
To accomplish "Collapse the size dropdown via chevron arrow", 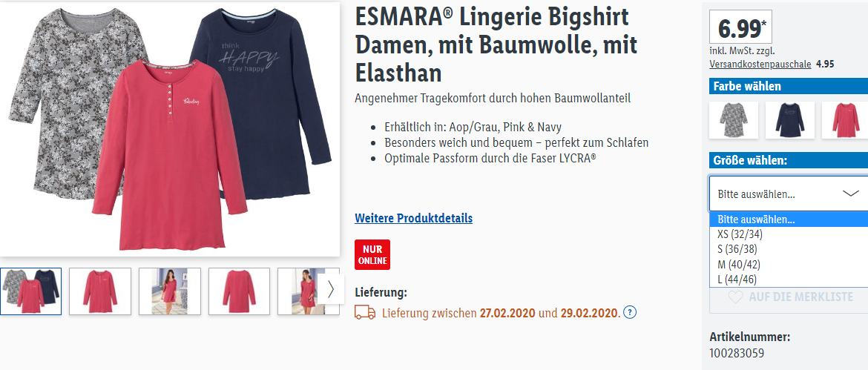I will (x=850, y=194).
